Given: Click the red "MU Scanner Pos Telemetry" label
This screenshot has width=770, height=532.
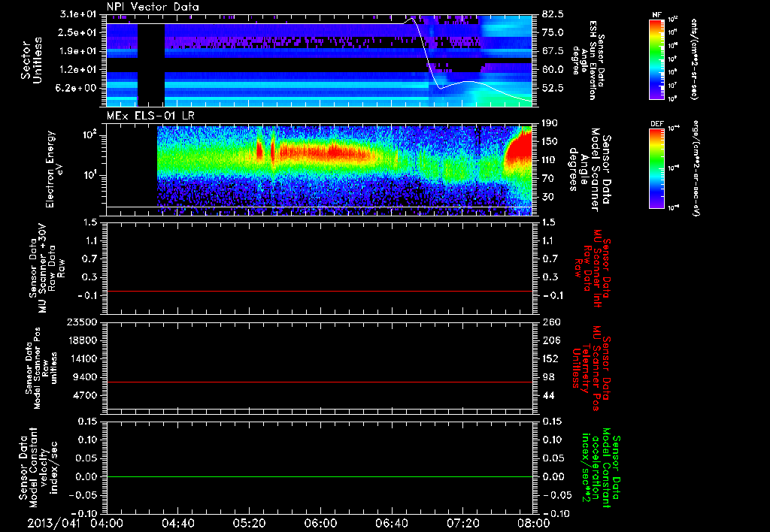Looking at the screenshot, I should 592,369.
